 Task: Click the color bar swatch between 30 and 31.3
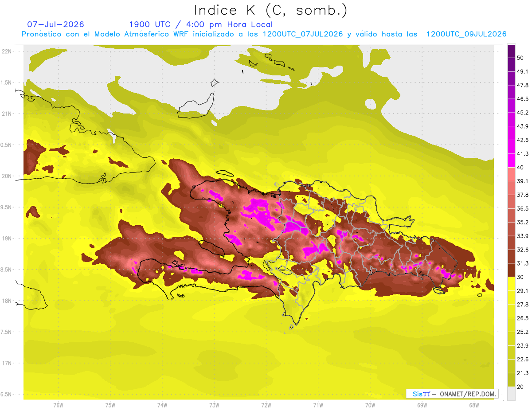511,270
